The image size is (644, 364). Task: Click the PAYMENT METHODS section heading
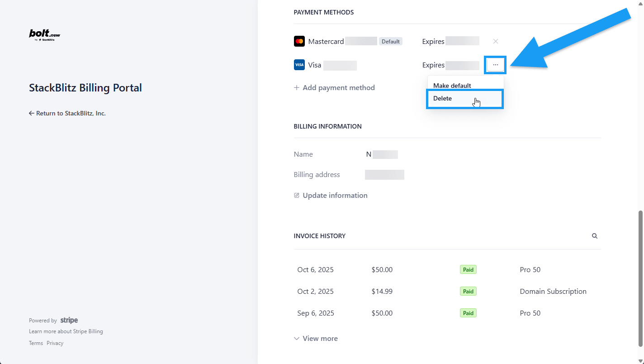point(324,12)
